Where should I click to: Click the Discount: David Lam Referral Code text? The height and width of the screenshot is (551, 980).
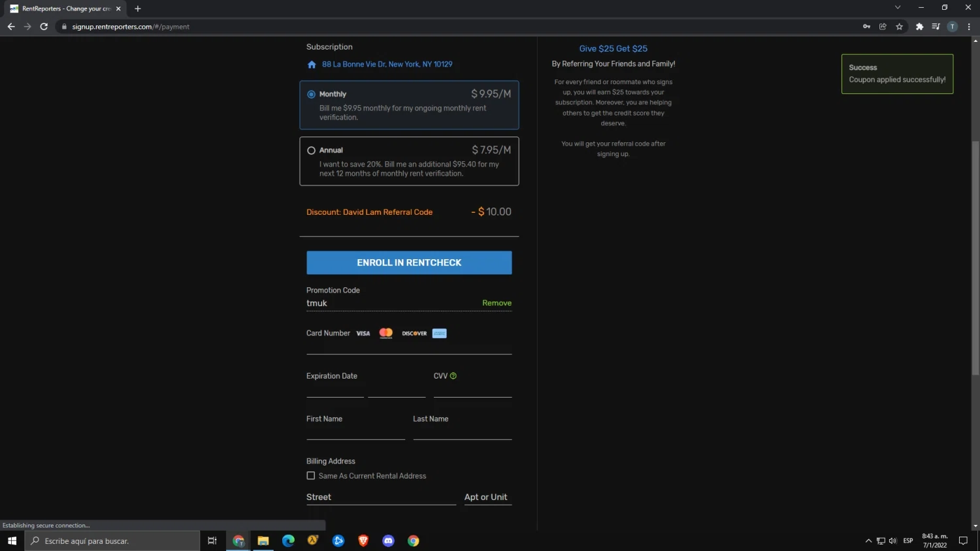(x=370, y=212)
